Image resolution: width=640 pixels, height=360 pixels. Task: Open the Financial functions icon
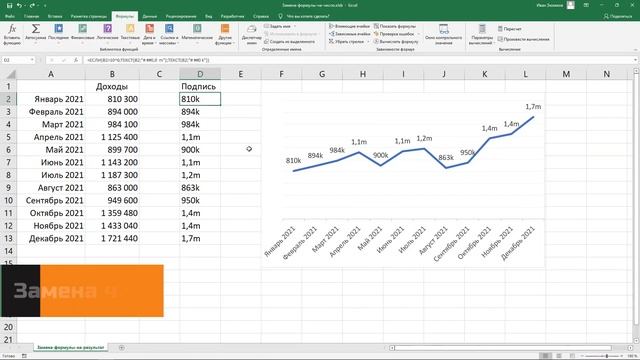(82, 29)
